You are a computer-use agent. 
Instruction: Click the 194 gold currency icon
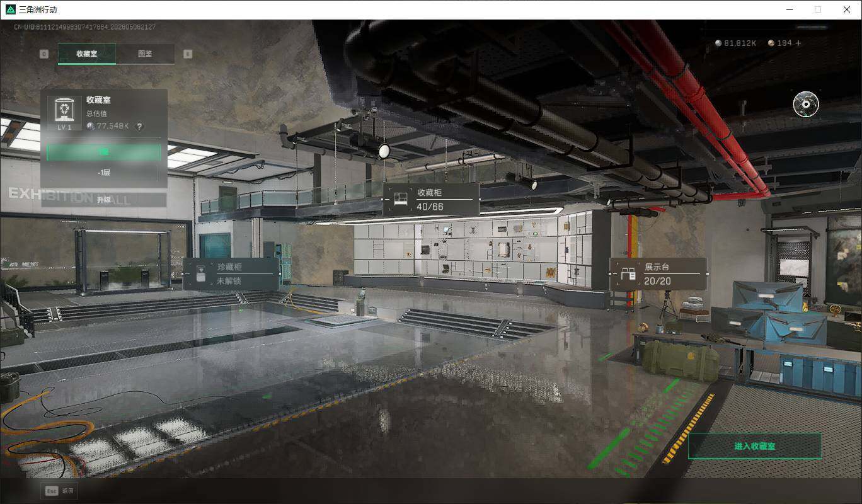pyautogui.click(x=771, y=43)
